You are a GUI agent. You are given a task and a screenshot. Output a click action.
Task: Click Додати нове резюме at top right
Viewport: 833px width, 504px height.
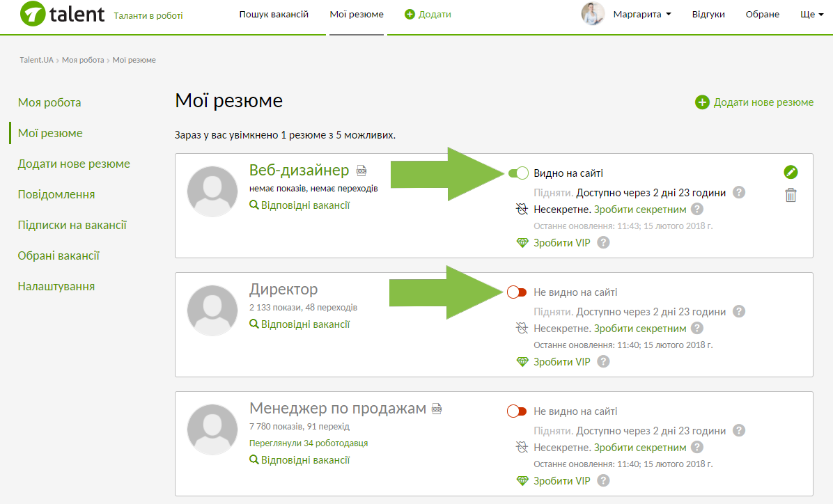[x=754, y=102]
